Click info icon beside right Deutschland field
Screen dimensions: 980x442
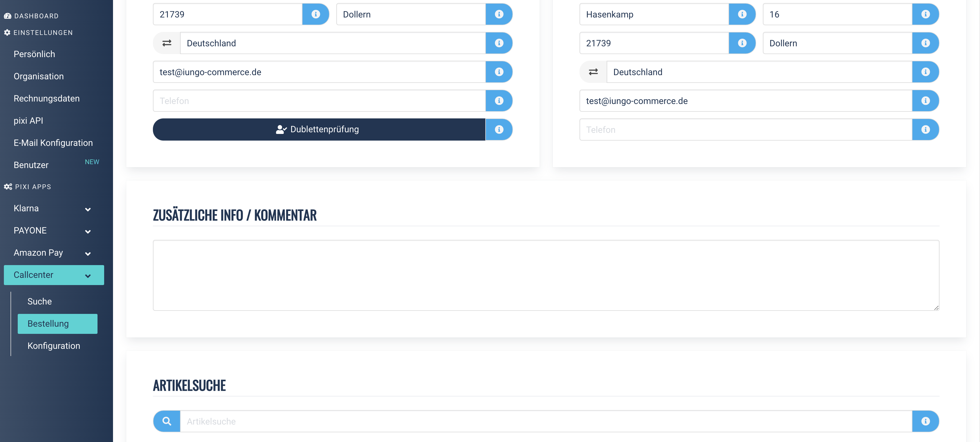925,72
